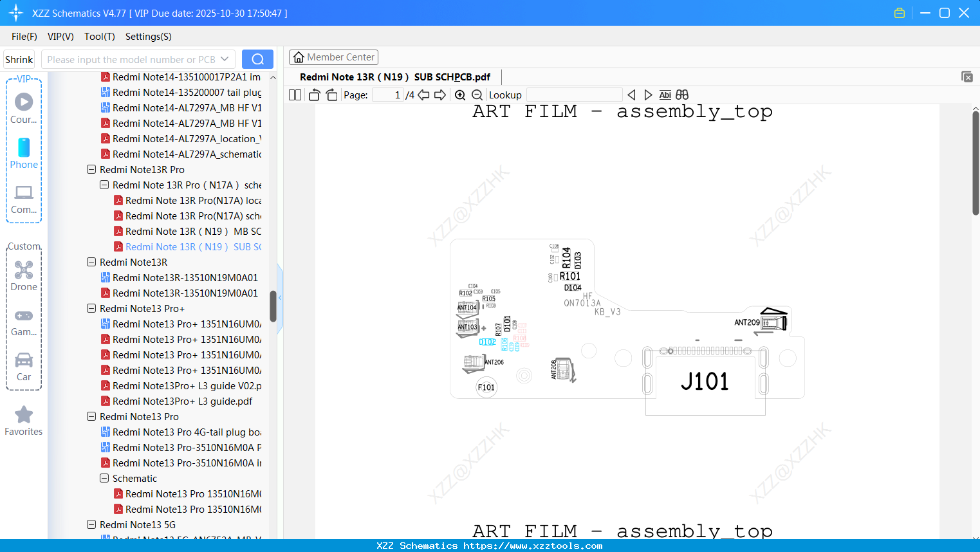Screen dimensions: 980x552
Task: Rotate the page clockwise
Action: (331, 95)
